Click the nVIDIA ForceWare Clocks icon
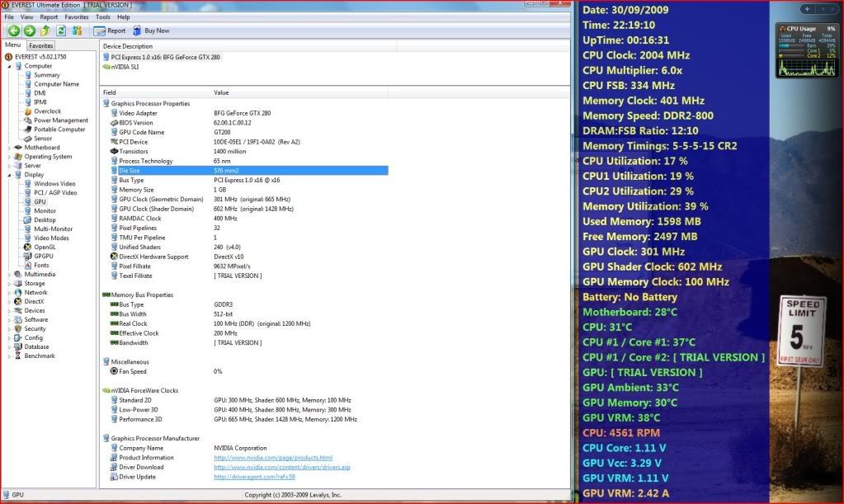The image size is (844, 504). 106,390
